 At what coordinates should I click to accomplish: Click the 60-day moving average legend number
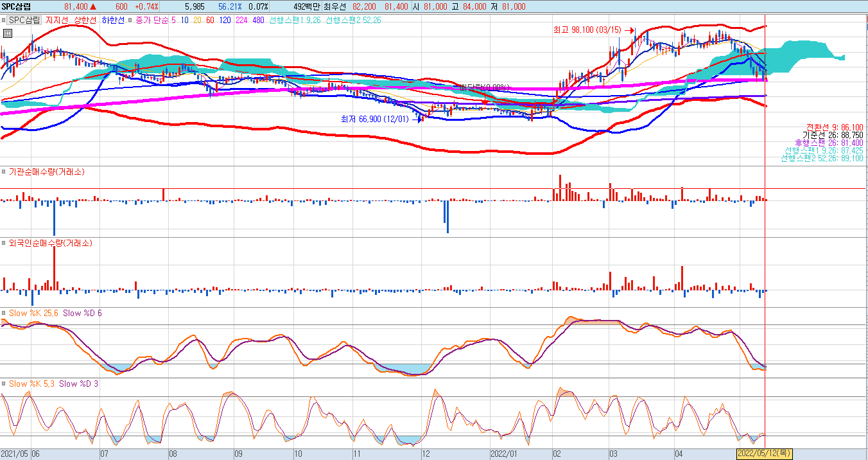pos(210,20)
